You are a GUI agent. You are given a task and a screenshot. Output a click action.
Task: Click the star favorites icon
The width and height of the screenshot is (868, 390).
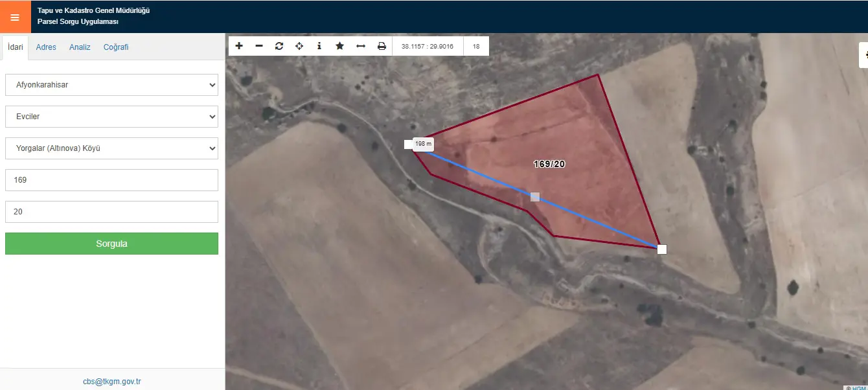point(339,46)
